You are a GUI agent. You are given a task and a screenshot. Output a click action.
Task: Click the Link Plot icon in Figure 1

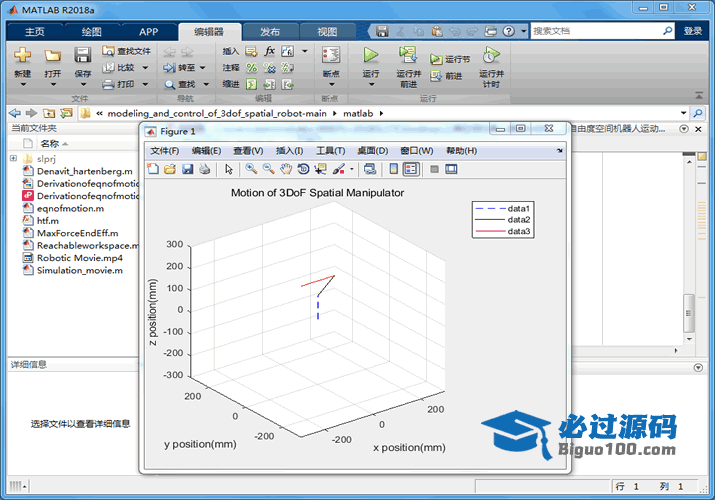coord(370,169)
